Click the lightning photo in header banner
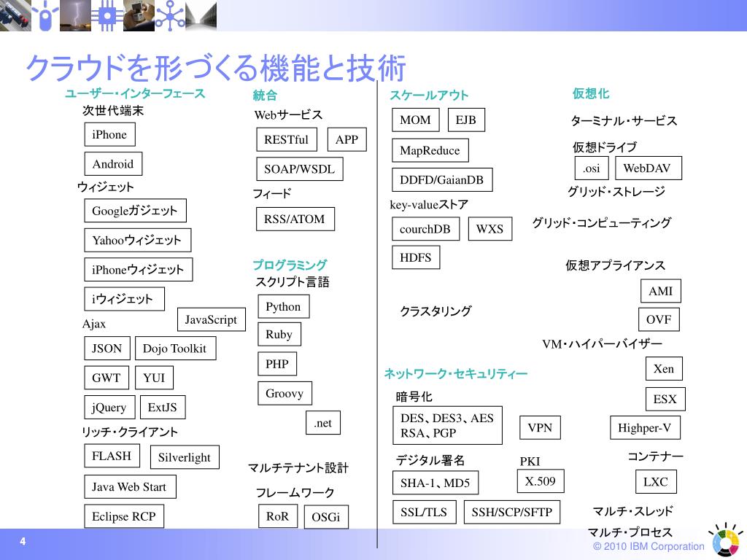Screen dimensions: 747x560 (x=75, y=15)
